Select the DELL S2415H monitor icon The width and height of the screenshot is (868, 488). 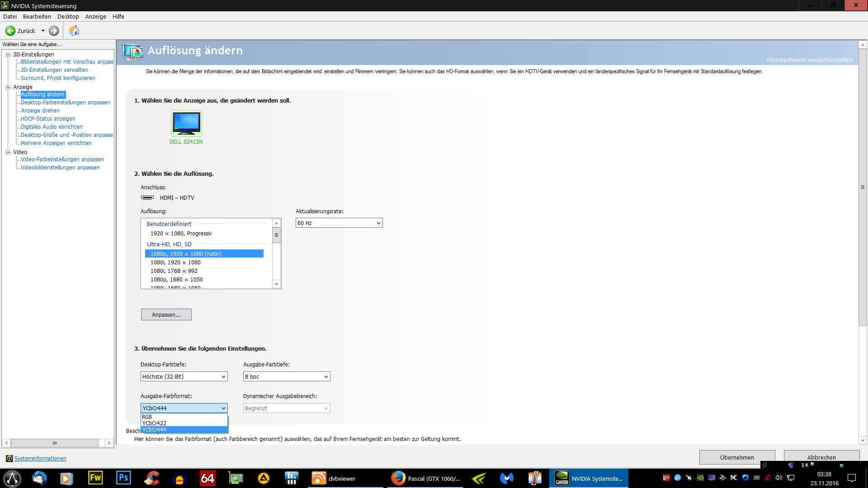click(x=186, y=123)
